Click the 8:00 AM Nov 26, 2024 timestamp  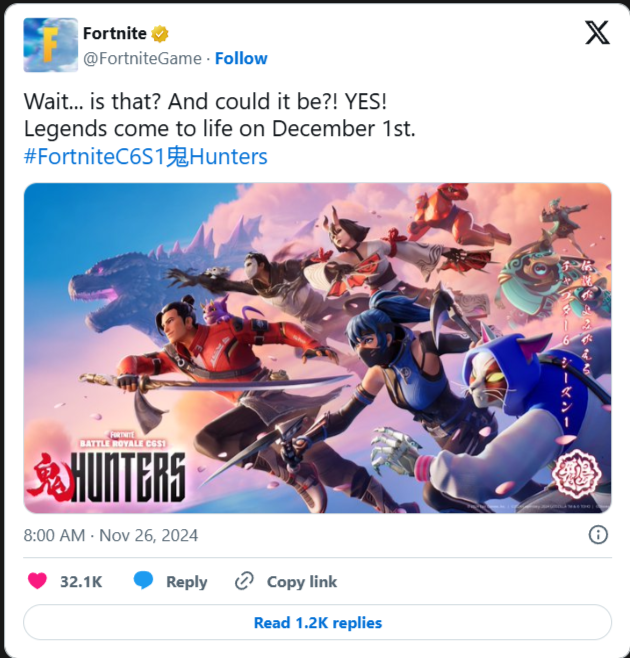111,535
